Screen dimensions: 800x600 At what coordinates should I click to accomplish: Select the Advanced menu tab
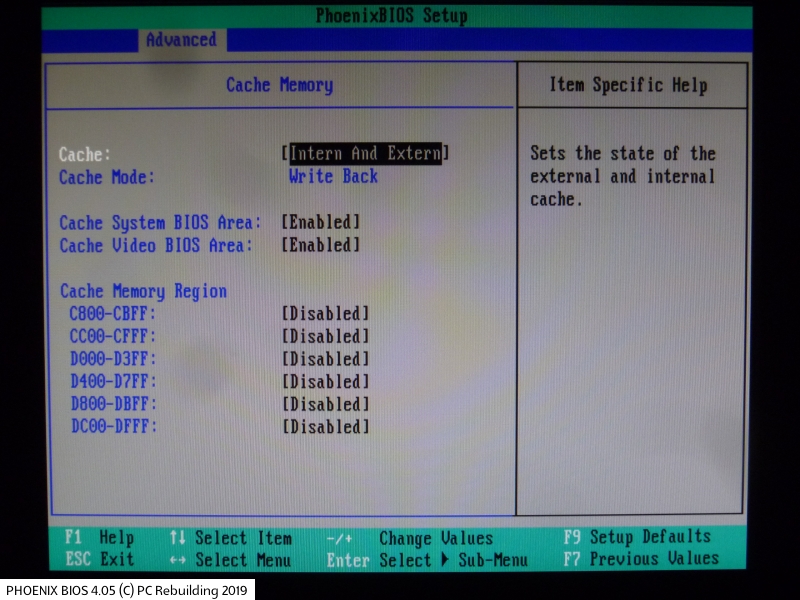click(181, 40)
